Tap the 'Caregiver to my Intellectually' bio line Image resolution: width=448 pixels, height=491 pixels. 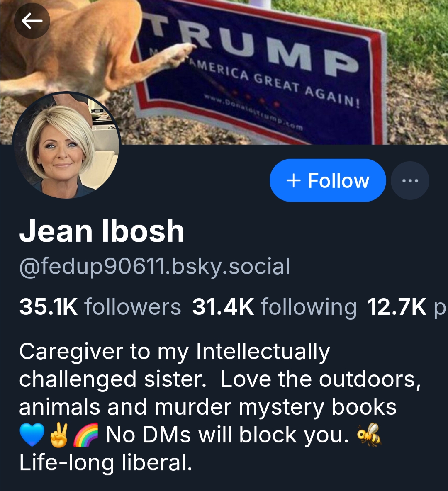coord(175,352)
